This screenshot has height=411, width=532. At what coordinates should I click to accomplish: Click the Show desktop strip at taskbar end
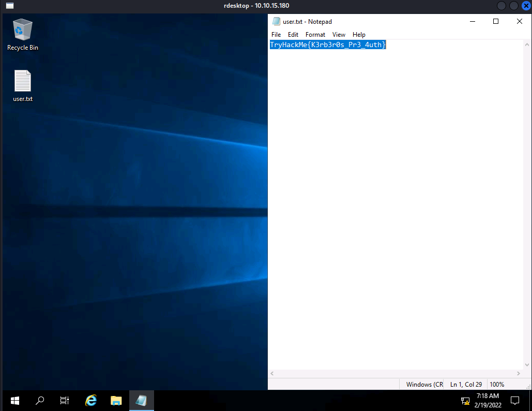[530, 401]
